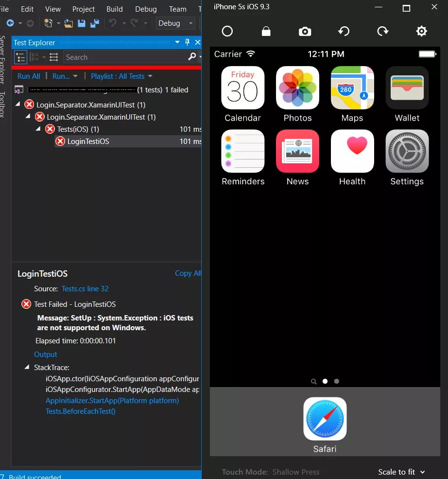Open the dropdown next to the group-by icon

click(44, 57)
